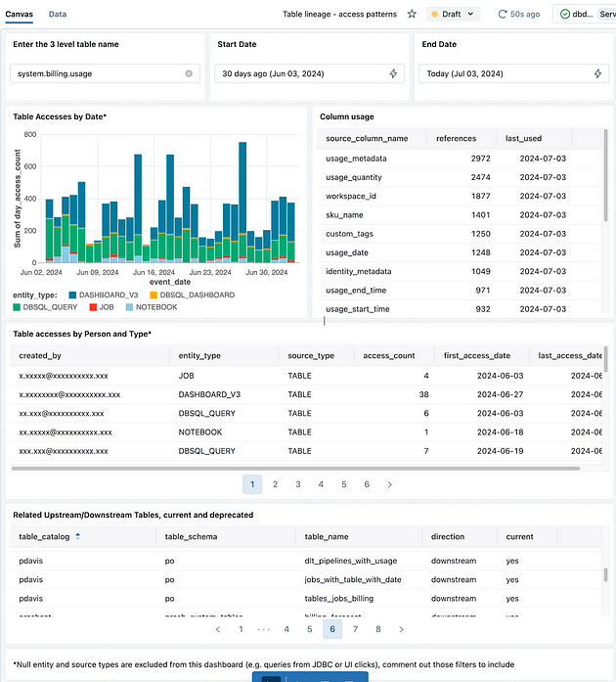Click Related Tables vertical scrollbar
The width and height of the screenshot is (616, 682).
[x=605, y=574]
